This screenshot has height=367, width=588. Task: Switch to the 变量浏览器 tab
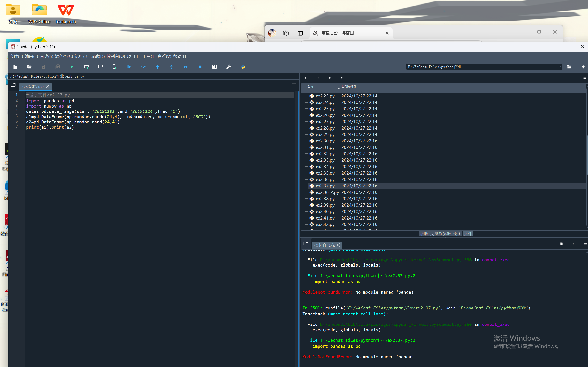click(440, 234)
